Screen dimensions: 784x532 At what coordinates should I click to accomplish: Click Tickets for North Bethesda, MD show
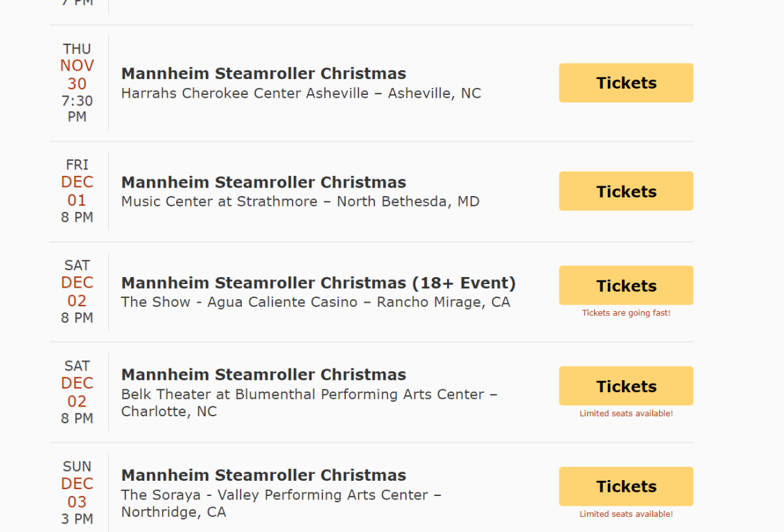click(626, 191)
